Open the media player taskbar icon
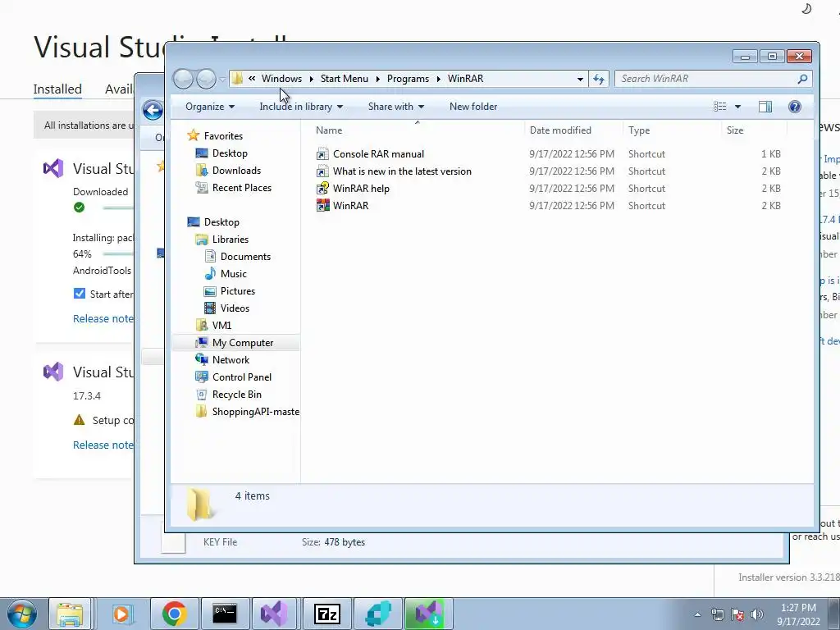This screenshot has height=630, width=840. (x=122, y=614)
